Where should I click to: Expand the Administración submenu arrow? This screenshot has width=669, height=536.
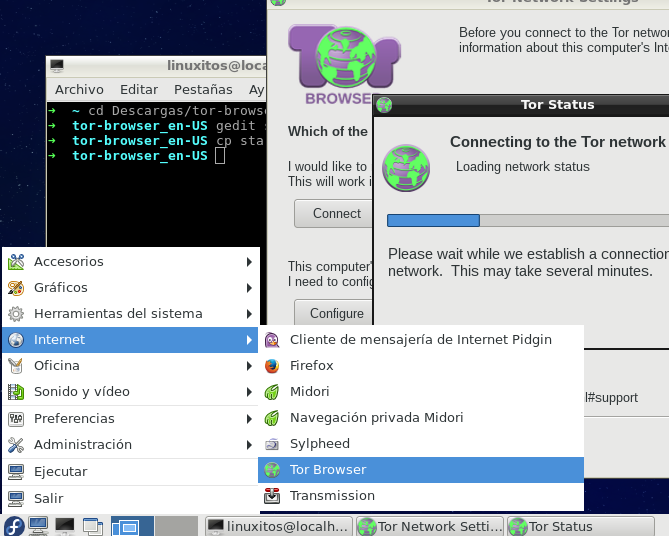coord(249,445)
